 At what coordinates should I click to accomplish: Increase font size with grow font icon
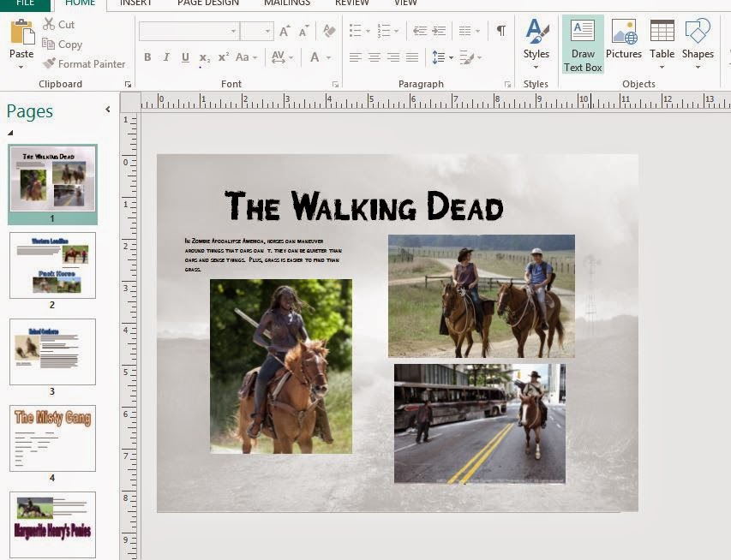285,31
